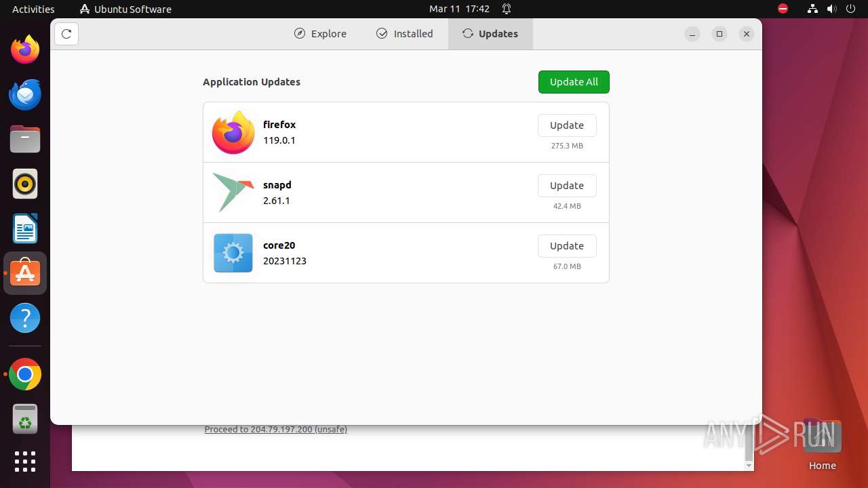Click the 42.4 MB size label
Viewport: 868px width, 488px height.
click(x=567, y=206)
